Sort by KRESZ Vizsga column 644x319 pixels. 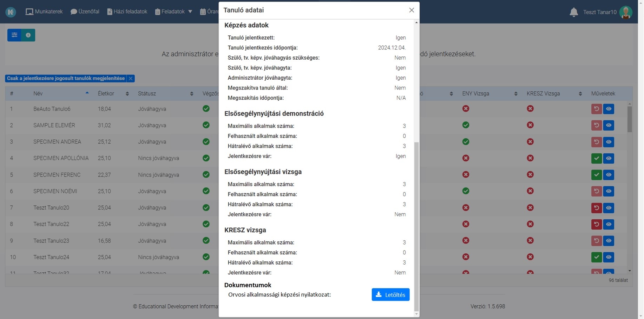[554, 94]
